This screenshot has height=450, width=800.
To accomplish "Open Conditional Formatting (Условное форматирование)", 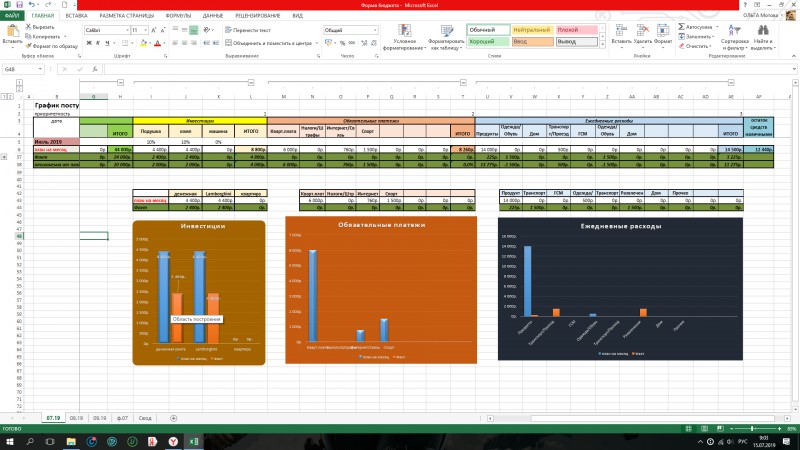I will (405, 37).
